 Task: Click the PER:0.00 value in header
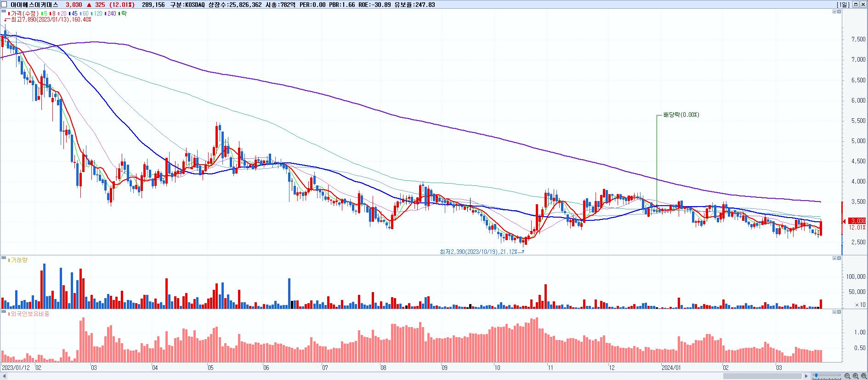[x=312, y=5]
